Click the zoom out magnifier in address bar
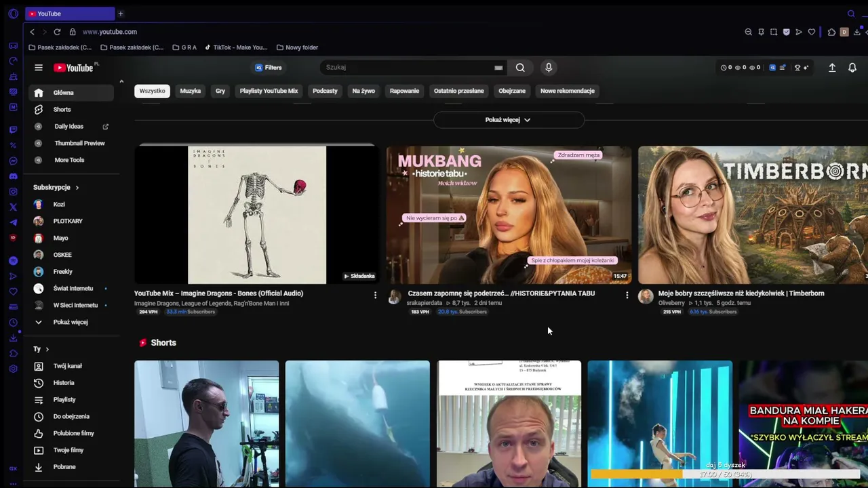The width and height of the screenshot is (868, 488). (x=749, y=32)
